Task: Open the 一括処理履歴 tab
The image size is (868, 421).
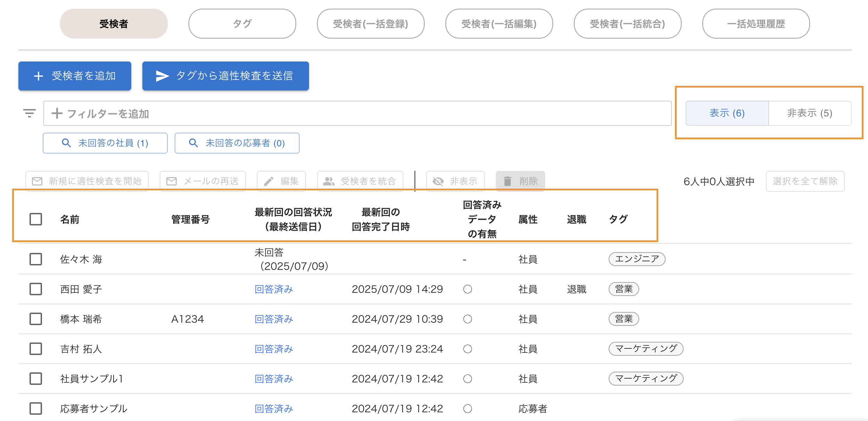Action: [756, 24]
